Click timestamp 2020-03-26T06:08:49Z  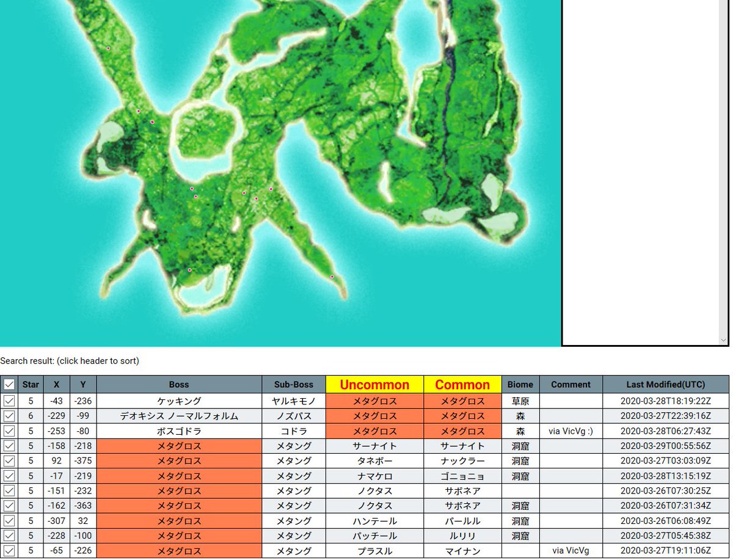coord(665,521)
